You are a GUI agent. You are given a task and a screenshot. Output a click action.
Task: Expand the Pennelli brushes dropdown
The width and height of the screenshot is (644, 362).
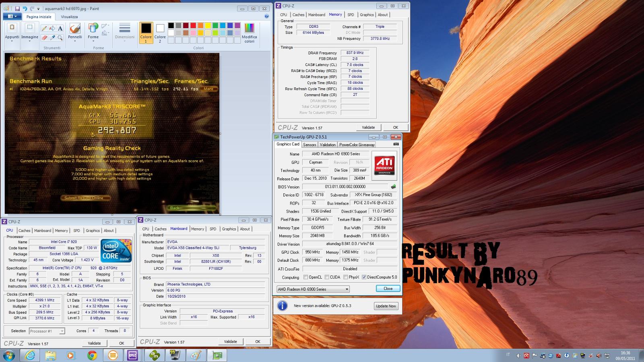[75, 41]
